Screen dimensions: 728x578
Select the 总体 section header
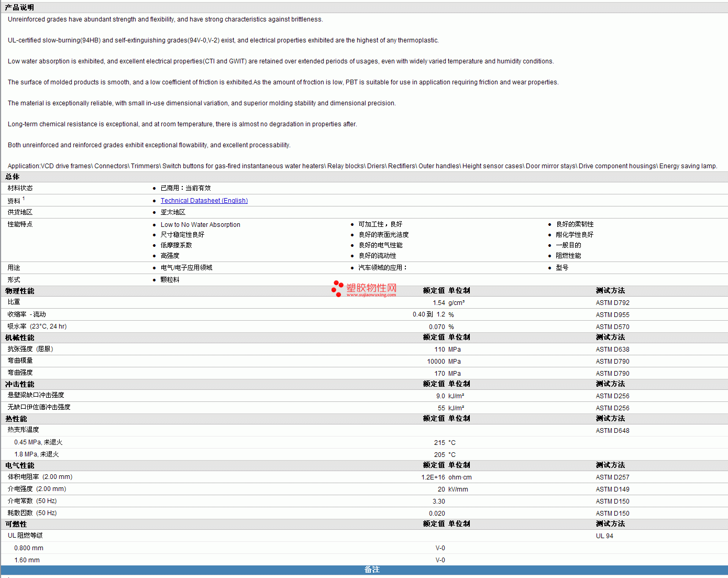(x=13, y=177)
